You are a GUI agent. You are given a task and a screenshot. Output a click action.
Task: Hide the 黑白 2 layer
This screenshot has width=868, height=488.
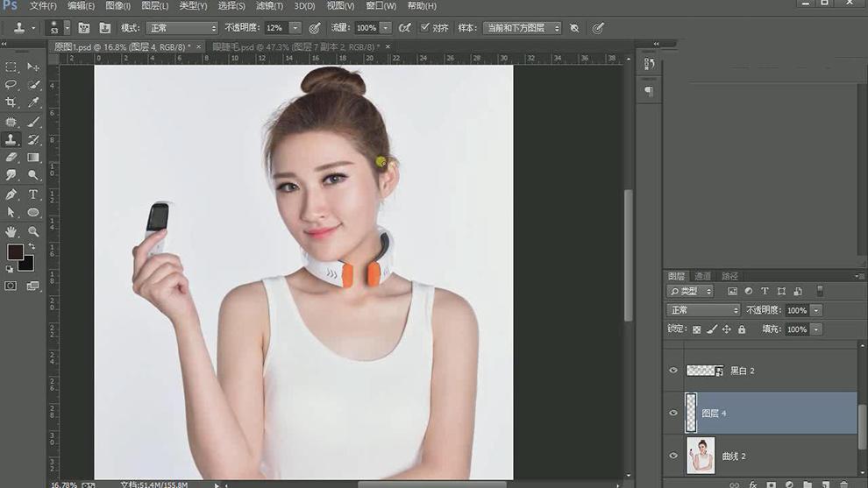[673, 371]
